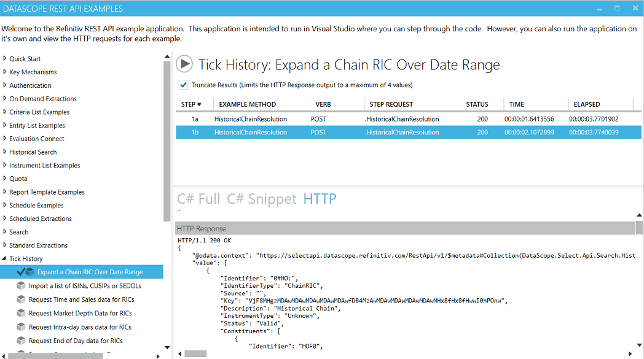Expand Criteria List Examples arrow
This screenshot has height=359, width=644.
4,112
